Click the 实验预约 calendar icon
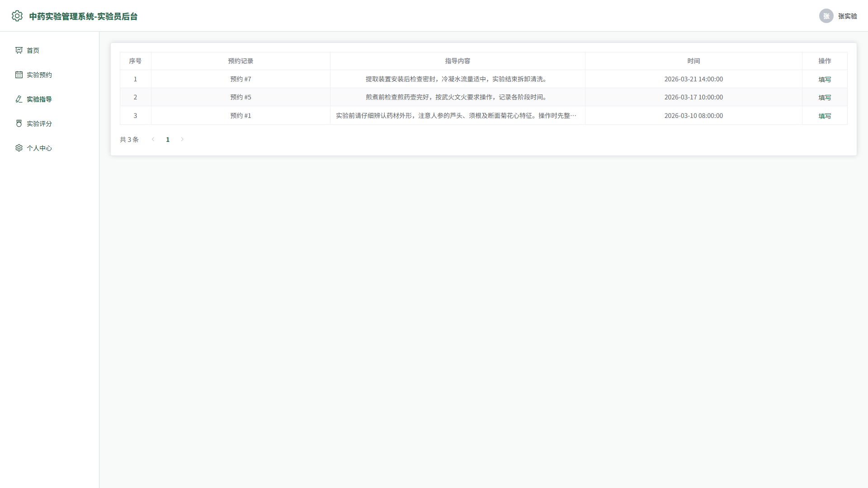Viewport: 868px width, 488px height. pyautogui.click(x=19, y=75)
